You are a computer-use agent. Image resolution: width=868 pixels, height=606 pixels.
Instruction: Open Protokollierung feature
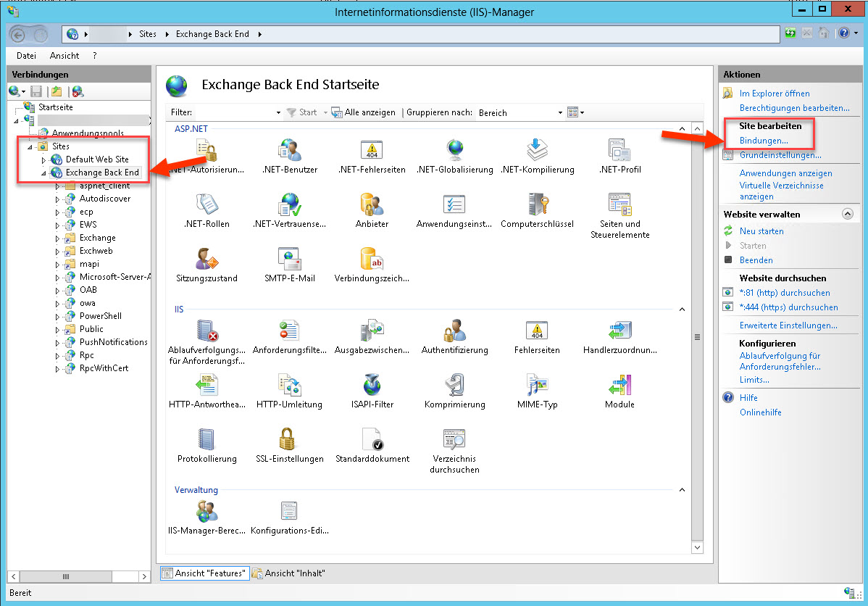point(206,446)
